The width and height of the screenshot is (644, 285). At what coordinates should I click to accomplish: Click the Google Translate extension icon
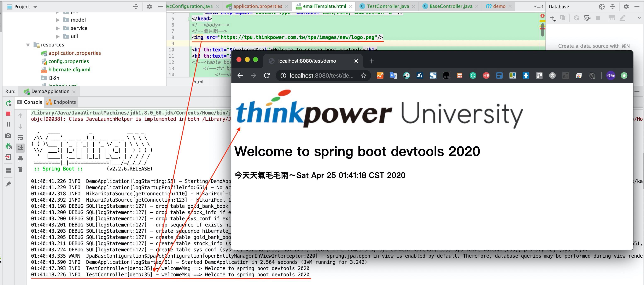tap(393, 76)
